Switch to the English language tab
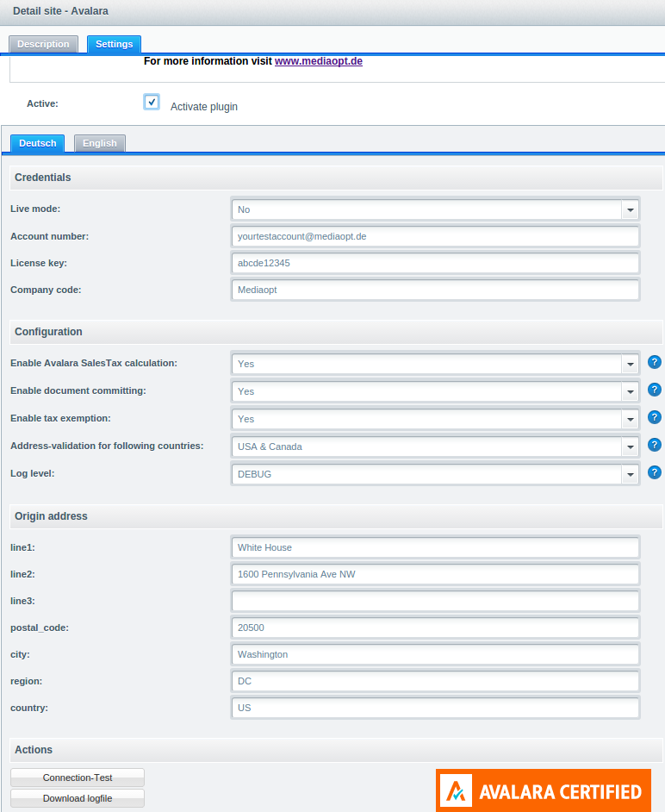Screen dimensions: 665x812 coord(100,143)
